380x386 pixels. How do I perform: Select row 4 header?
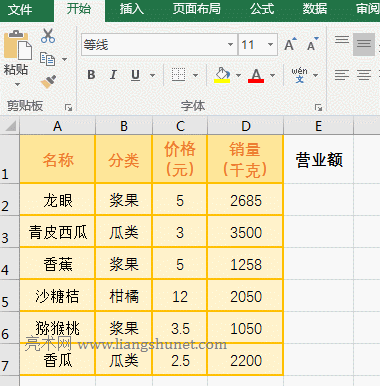click(10, 264)
